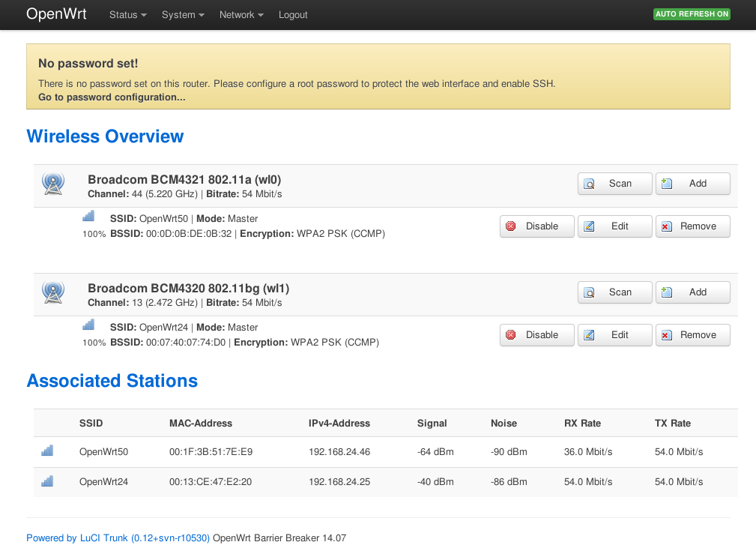This screenshot has width=756, height=548.
Task: Click the Signal column header
Action: [x=432, y=423]
